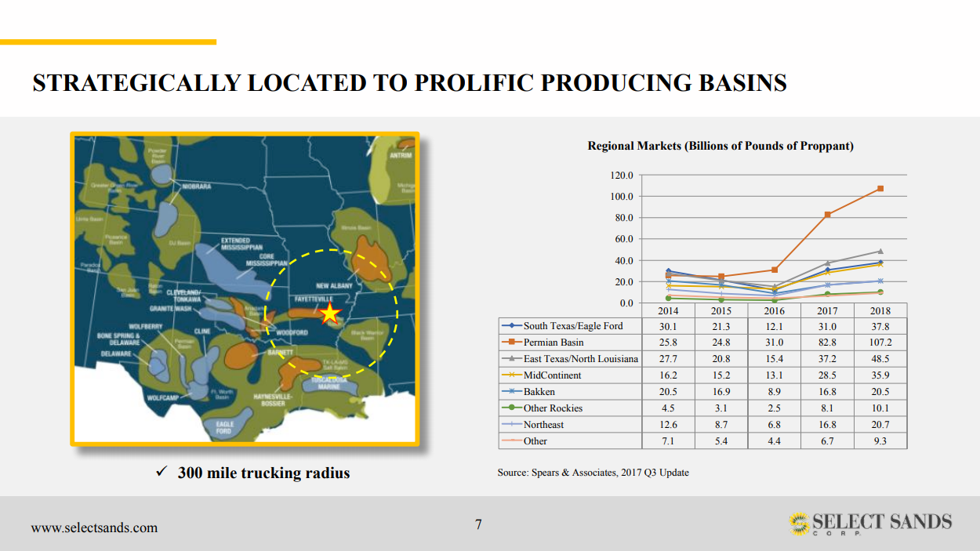This screenshot has height=551, width=980.
Task: Click the Select Sands sun logo icon
Action: pos(798,523)
